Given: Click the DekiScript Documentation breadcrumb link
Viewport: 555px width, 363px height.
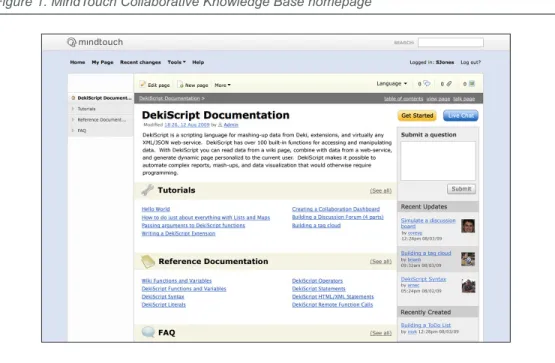Looking at the screenshot, I should [170, 98].
